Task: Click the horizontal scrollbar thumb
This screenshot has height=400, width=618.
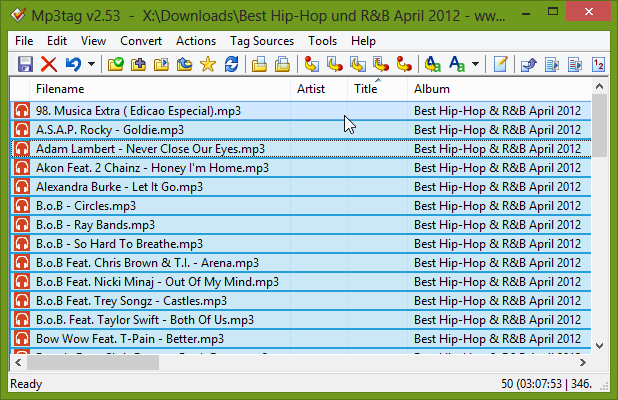Action: (93, 363)
